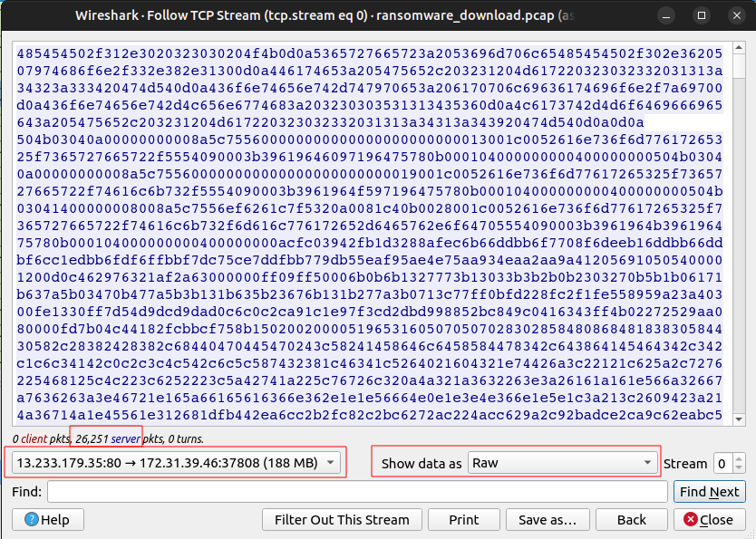Click the Help button with question icon
Image resolution: width=756 pixels, height=539 pixels.
click(x=46, y=519)
